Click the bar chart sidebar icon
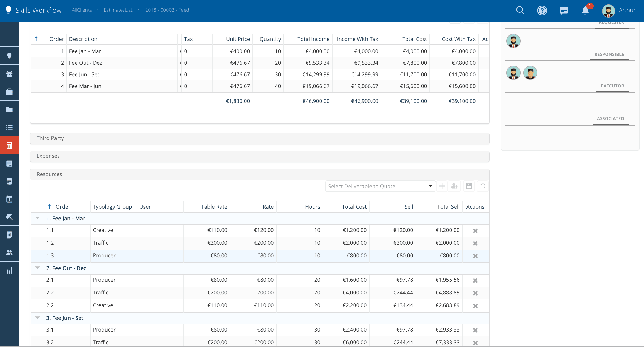Image resolution: width=644 pixels, height=347 pixels. click(x=9, y=270)
